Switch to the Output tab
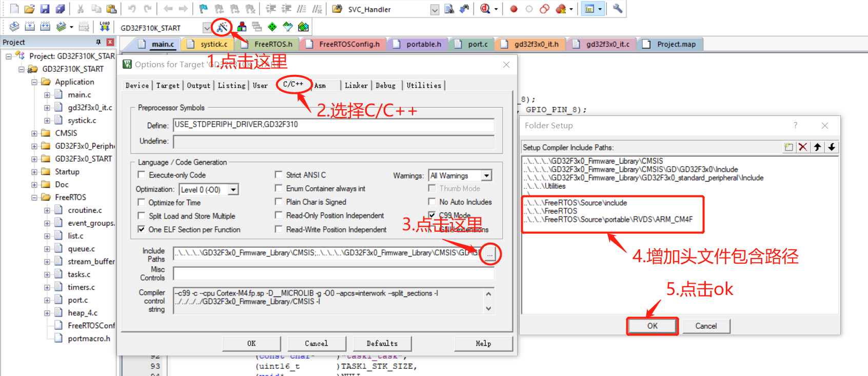The image size is (868, 376). point(199,85)
